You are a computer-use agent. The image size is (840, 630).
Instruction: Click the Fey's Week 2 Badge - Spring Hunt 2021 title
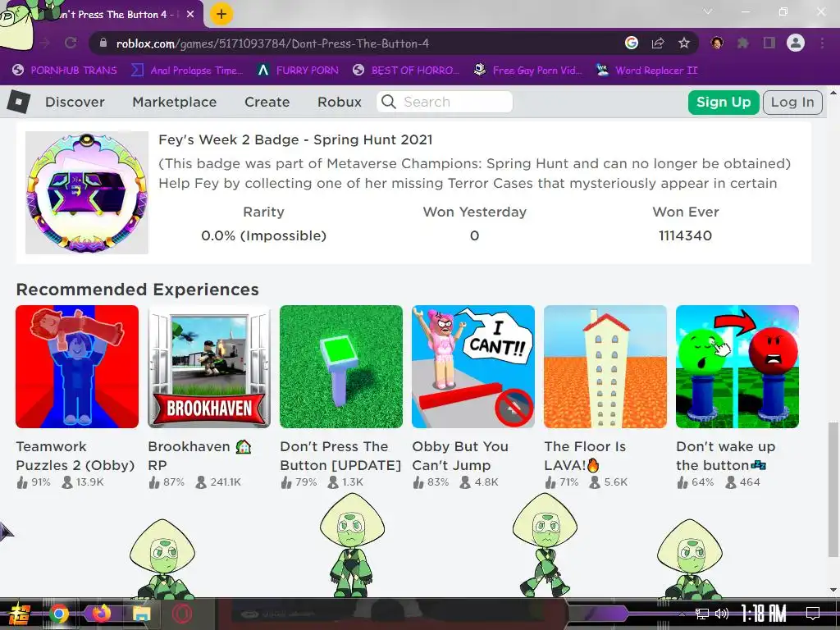pyautogui.click(x=295, y=139)
